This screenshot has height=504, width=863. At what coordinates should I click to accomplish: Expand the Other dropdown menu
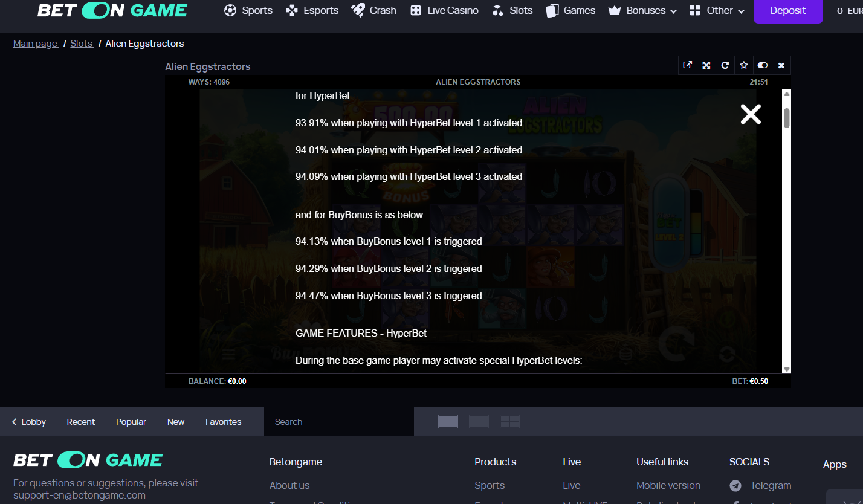[717, 10]
